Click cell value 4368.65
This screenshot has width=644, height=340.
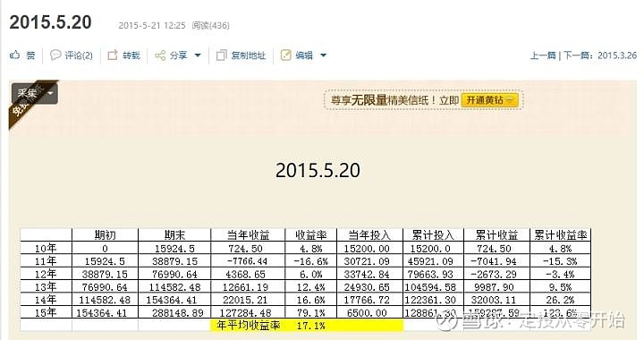[x=246, y=275]
